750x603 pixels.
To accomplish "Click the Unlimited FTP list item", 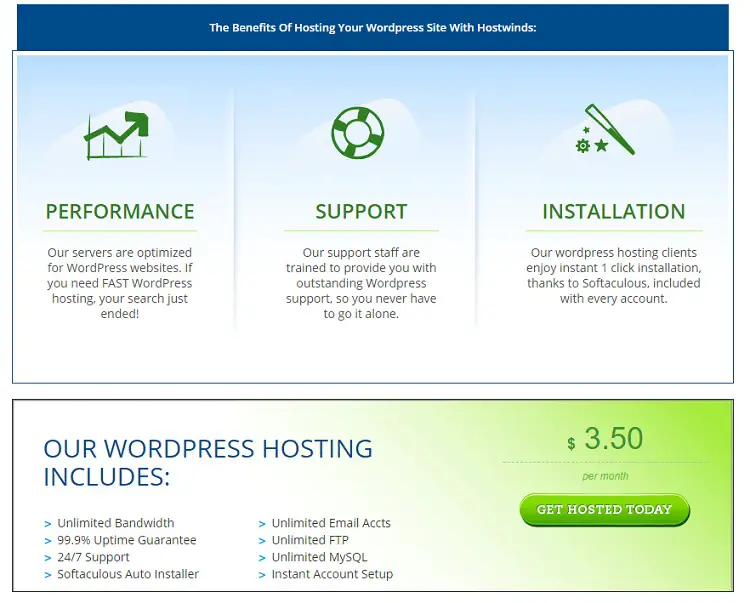I will pos(310,540).
